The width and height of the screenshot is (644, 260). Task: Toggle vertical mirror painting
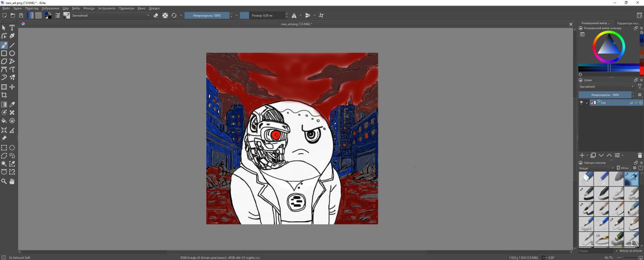pos(308,16)
